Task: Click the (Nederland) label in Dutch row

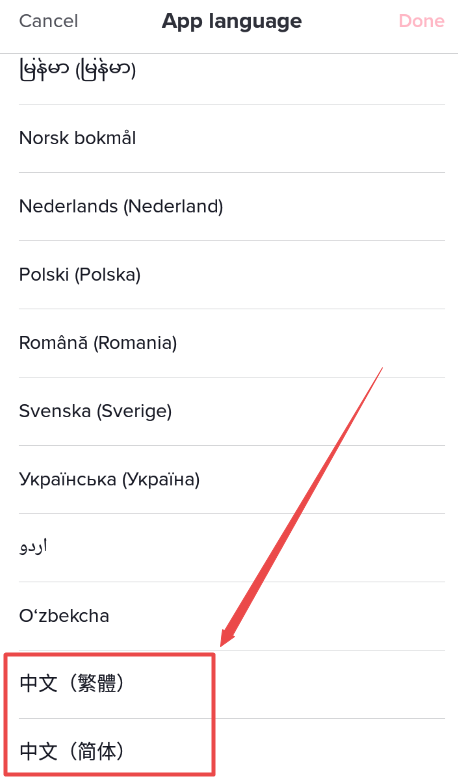Action: point(173,207)
